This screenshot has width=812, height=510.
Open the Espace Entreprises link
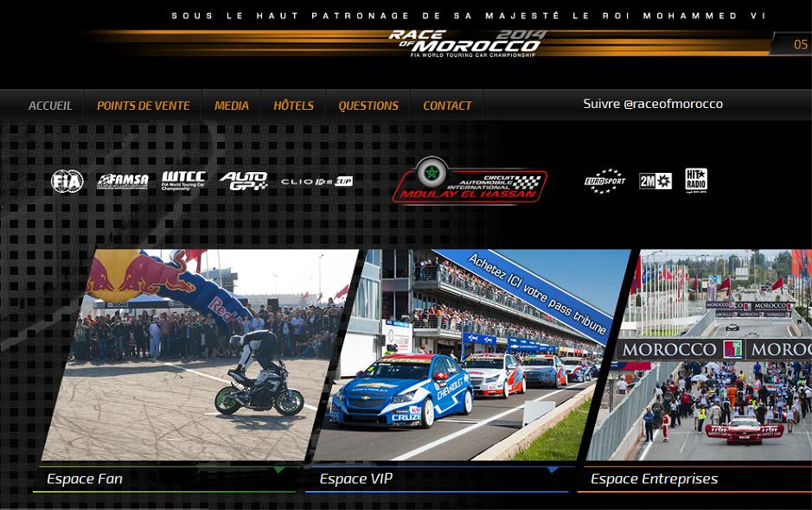tap(655, 479)
